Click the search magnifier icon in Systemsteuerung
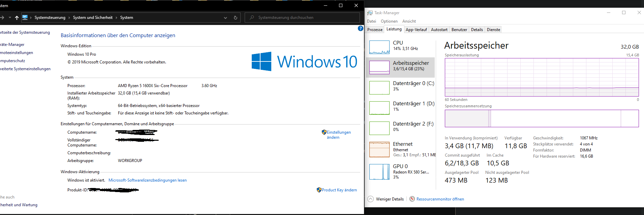The width and height of the screenshot is (644, 215). point(252,18)
